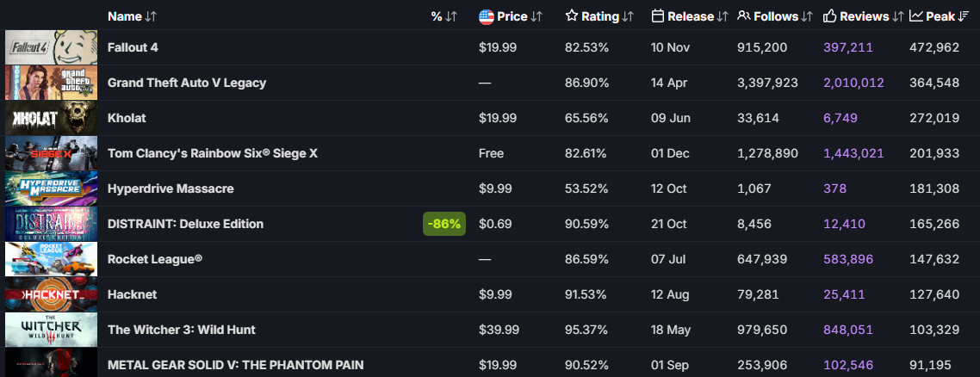Toggle Peak descending sort arrow

pos(964,16)
